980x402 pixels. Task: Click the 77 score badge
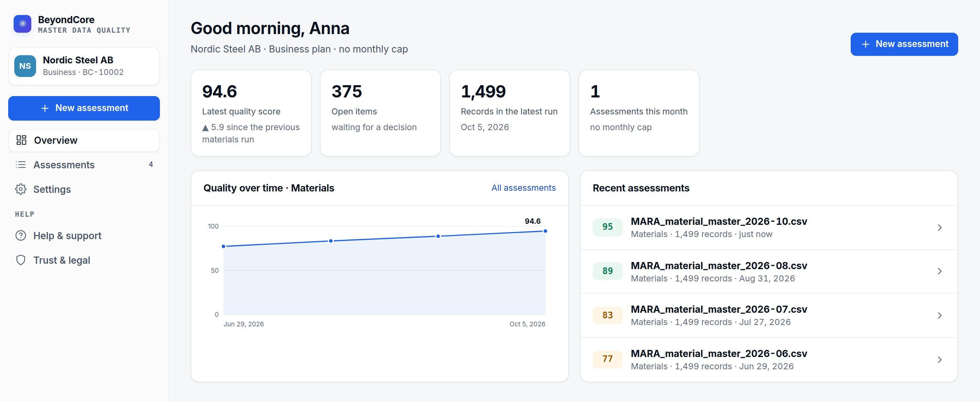607,359
